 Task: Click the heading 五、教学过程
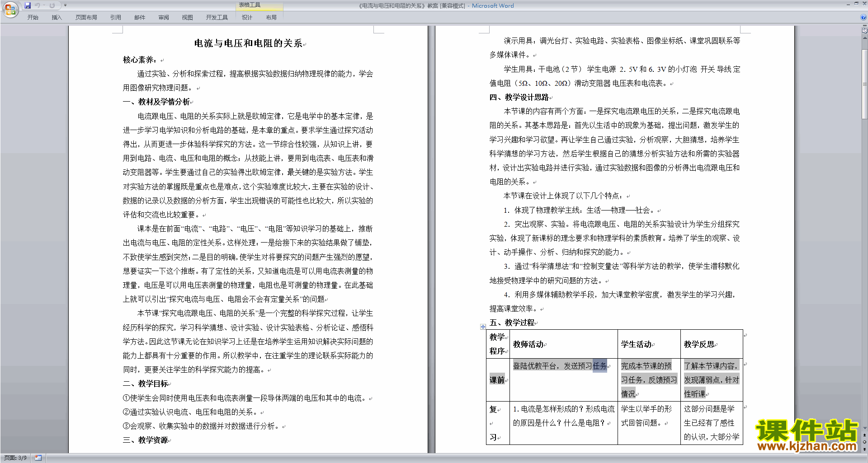512,323
